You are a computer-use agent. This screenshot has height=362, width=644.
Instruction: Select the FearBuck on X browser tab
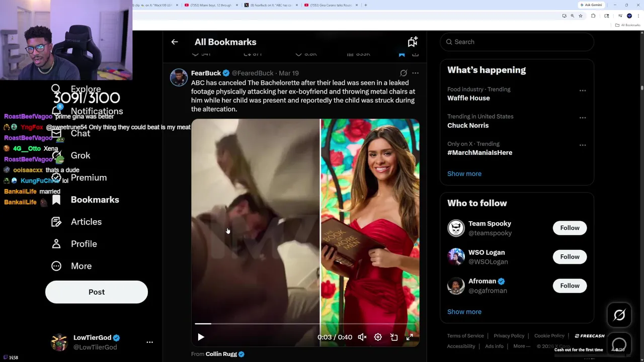[272, 5]
